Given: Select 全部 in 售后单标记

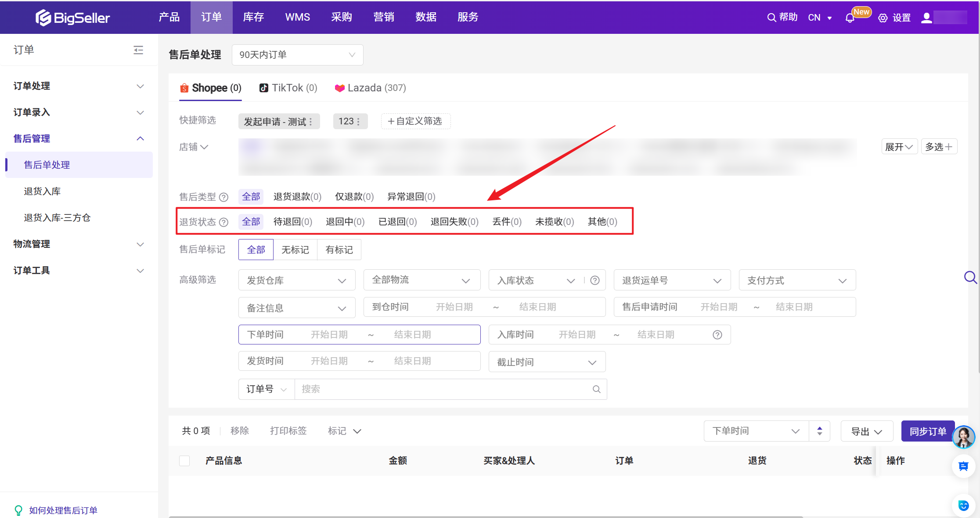Looking at the screenshot, I should pos(256,250).
